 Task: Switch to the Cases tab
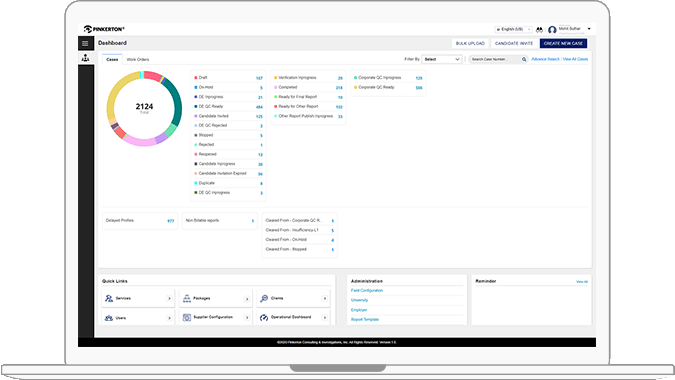click(112, 59)
